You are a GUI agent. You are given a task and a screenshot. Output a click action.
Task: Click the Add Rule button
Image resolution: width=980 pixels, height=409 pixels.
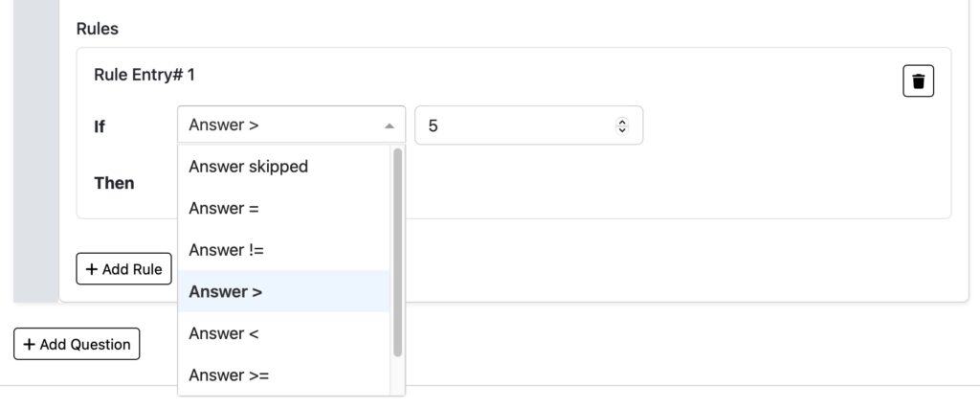point(123,269)
